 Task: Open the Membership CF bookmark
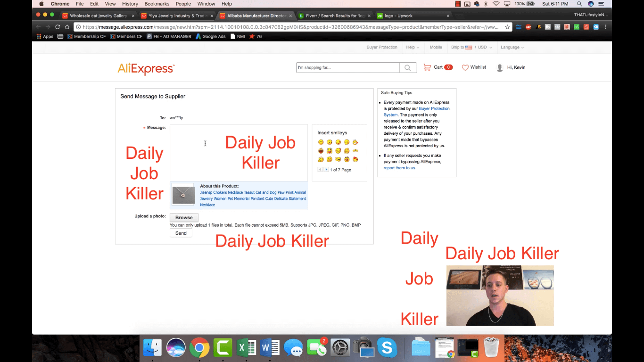pos(86,36)
